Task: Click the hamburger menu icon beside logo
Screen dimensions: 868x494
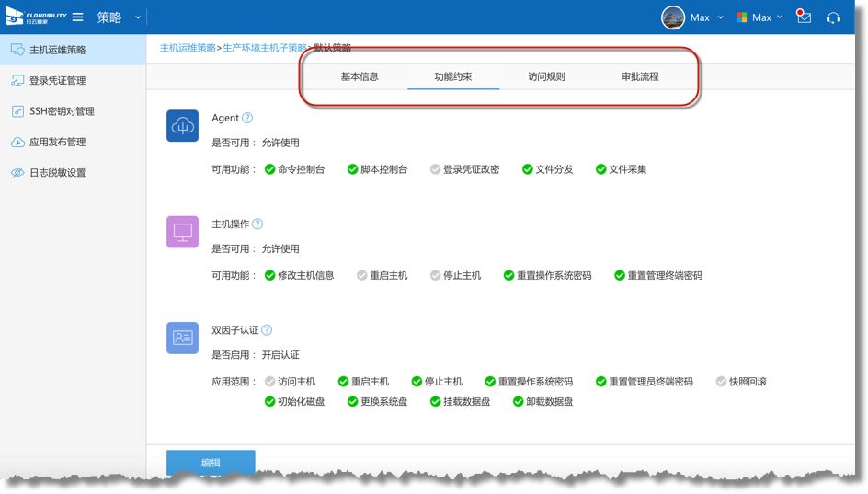Action: click(78, 17)
